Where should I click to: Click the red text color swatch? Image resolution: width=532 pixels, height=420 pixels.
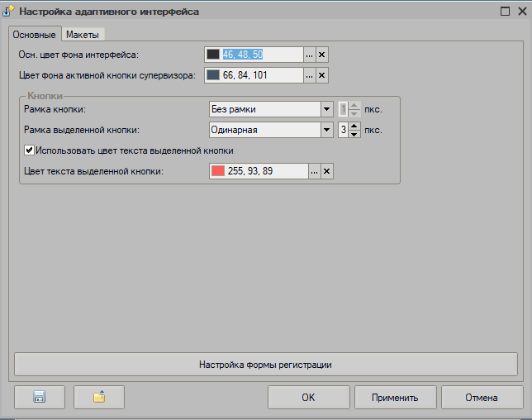(x=218, y=171)
